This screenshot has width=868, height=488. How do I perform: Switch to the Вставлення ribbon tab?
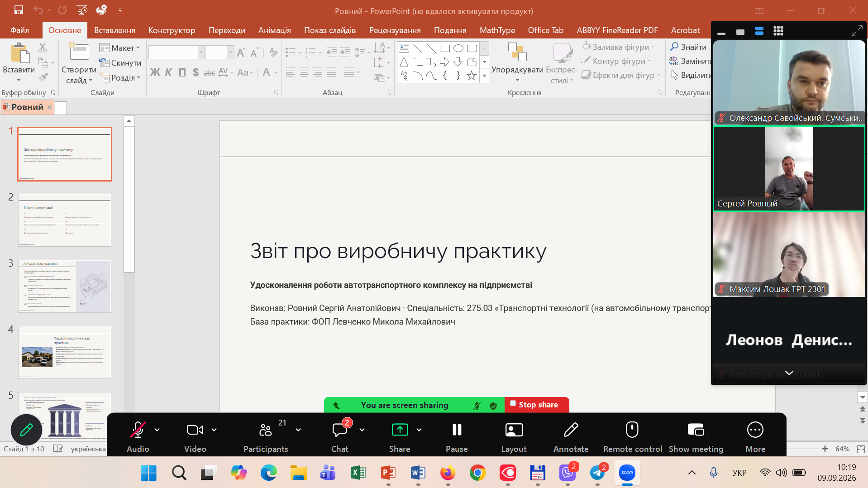[114, 30]
